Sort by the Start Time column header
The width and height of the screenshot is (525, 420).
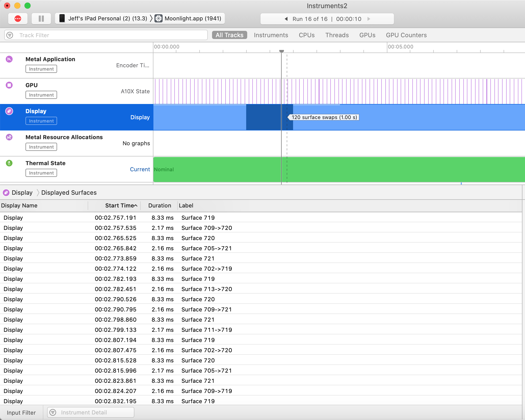point(114,206)
